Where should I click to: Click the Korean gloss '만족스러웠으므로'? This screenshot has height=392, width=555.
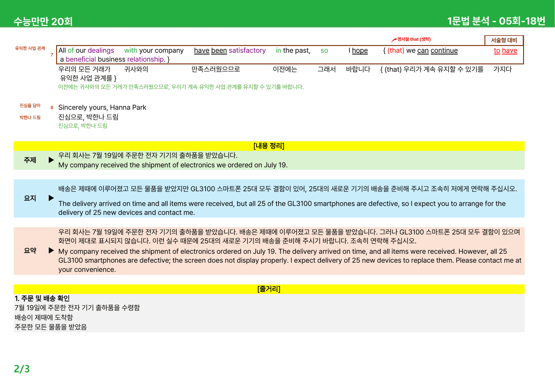coord(216,69)
